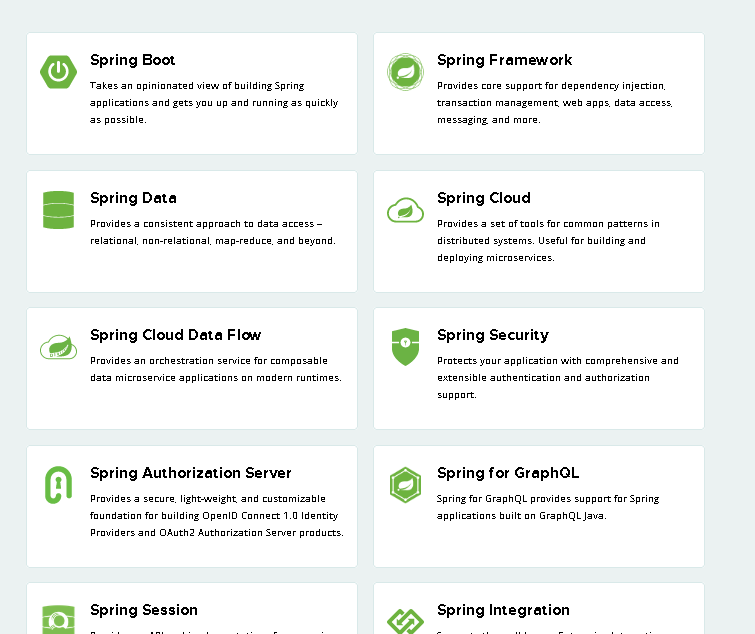The image size is (755, 634).
Task: Click the Spring for GraphQL hexagon icon
Action: click(405, 485)
